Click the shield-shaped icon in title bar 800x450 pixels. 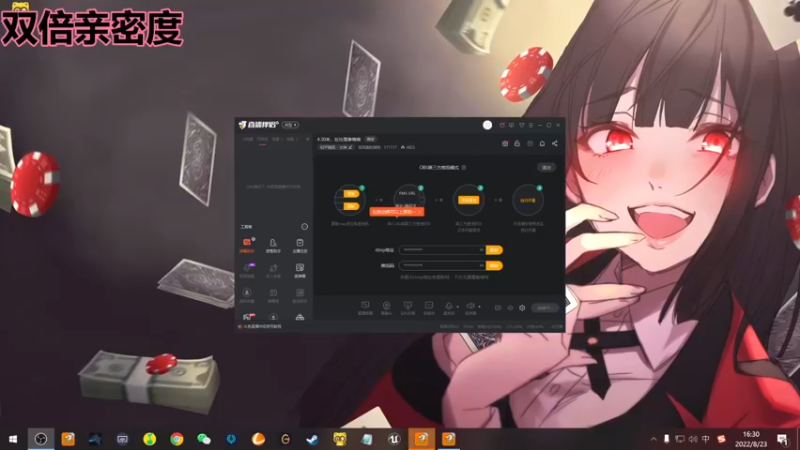[x=521, y=125]
